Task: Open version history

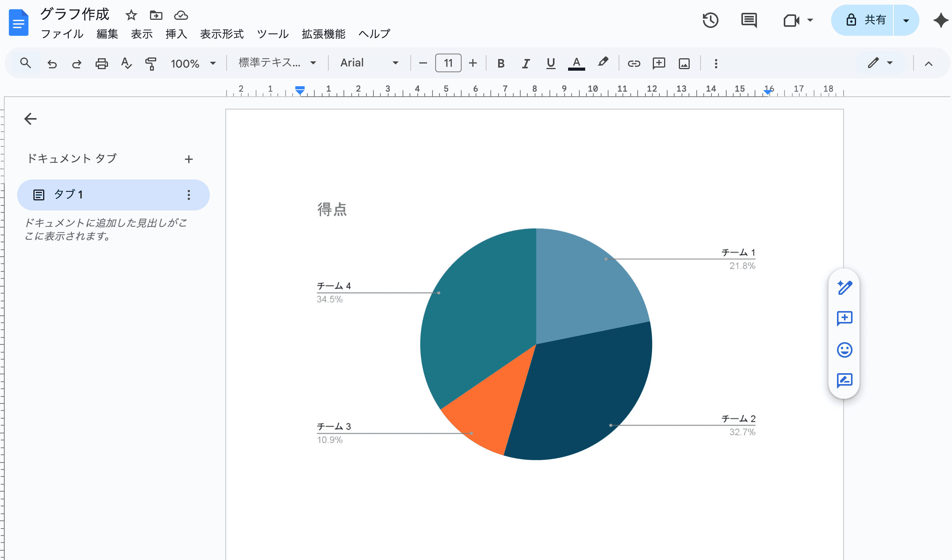Action: (710, 20)
